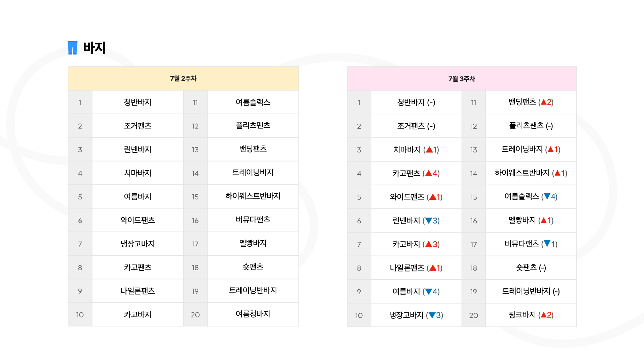Select 조거팬츠 in the 7월 2주차 table
Viewport: 644px width, 362px height.
coord(138,126)
